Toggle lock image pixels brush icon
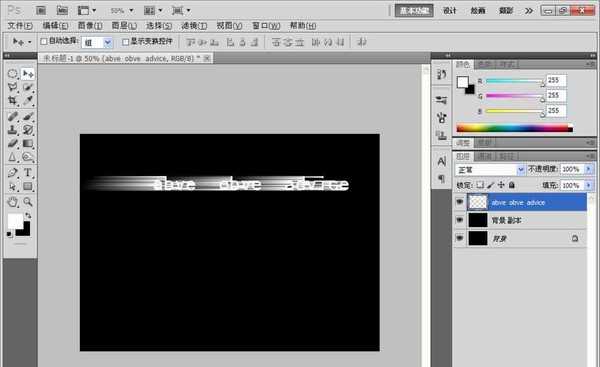Viewport: 600px width, 367px height. 490,185
